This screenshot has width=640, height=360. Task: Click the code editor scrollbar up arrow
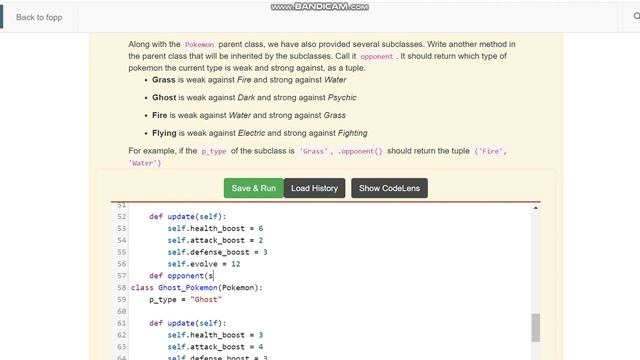(536, 208)
